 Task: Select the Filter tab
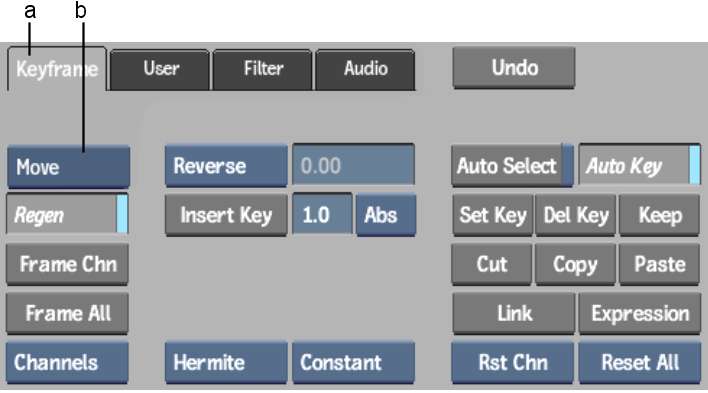[263, 69]
